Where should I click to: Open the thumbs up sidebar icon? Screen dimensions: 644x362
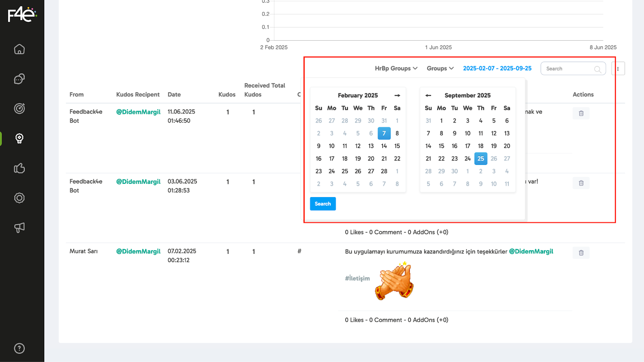tap(19, 168)
